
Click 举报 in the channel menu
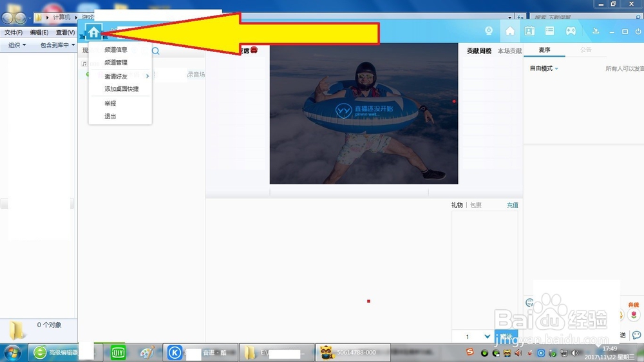(110, 104)
